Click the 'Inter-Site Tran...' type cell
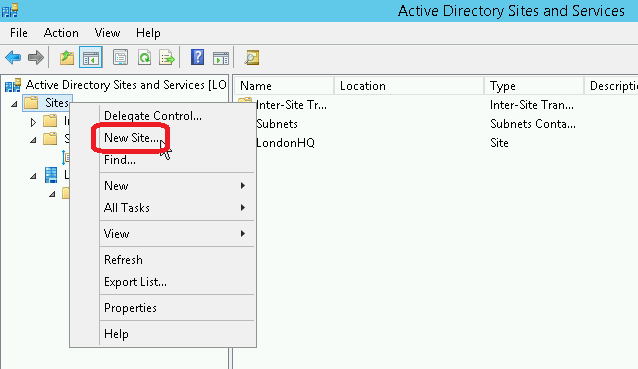The image size is (638, 369). click(532, 105)
